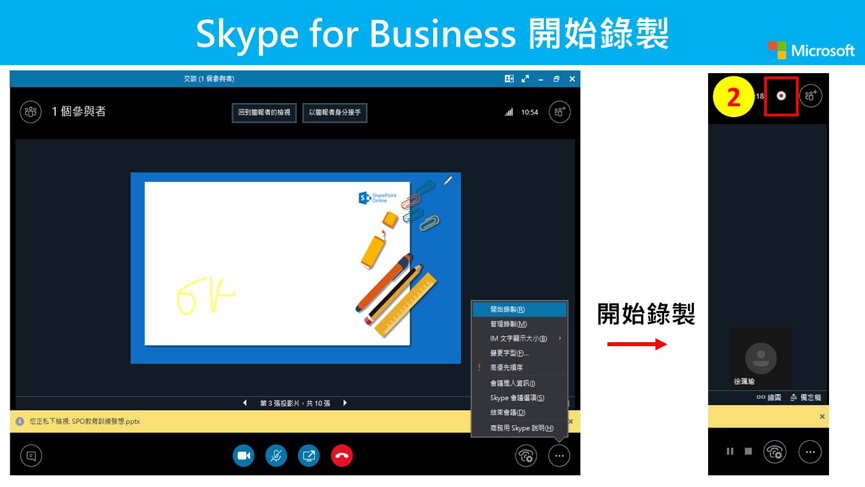Unmute the microphone button
The width and height of the screenshot is (865, 487).
(276, 456)
